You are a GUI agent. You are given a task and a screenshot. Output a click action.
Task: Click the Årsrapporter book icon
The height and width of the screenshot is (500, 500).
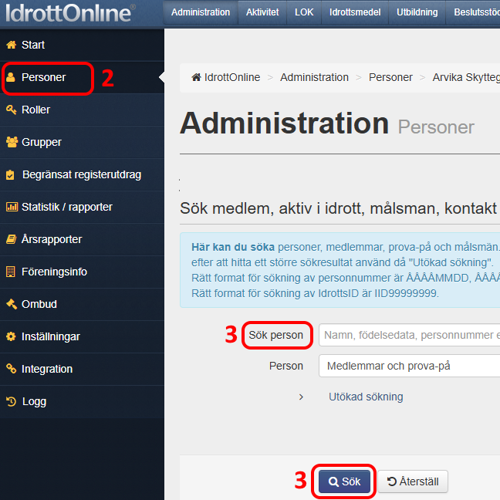tap(11, 239)
